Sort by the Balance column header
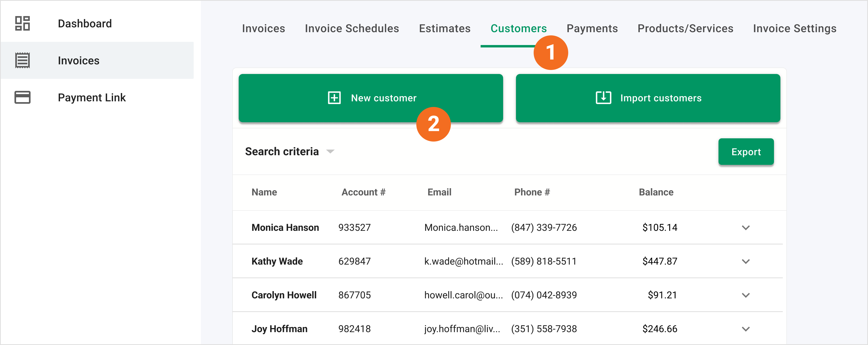Screen dimensions: 868x345 coord(656,192)
